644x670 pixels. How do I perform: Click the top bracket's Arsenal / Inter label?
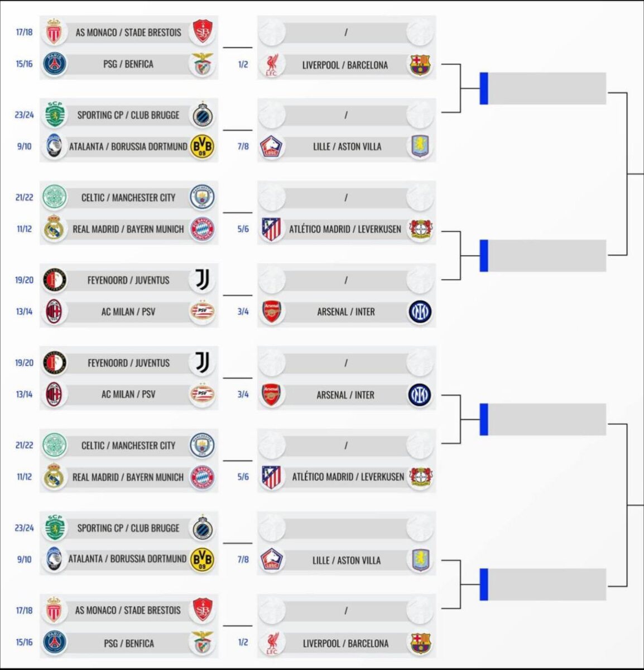point(346,312)
